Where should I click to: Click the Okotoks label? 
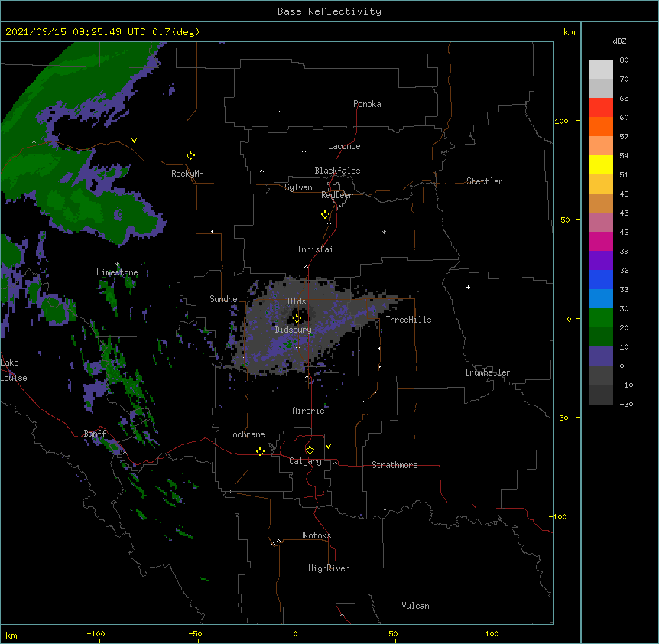point(315,535)
